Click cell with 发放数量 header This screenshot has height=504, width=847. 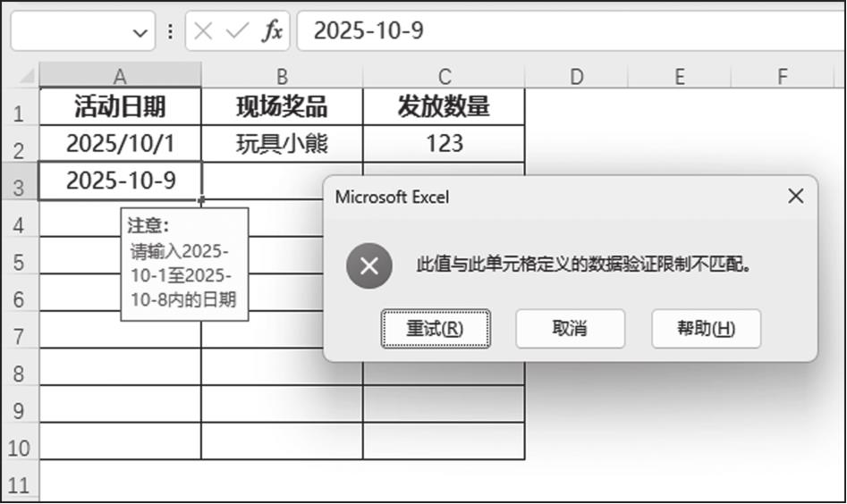(444, 107)
